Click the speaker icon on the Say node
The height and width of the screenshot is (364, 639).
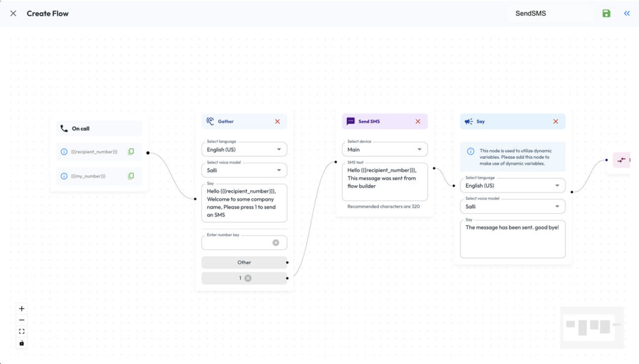(x=469, y=121)
